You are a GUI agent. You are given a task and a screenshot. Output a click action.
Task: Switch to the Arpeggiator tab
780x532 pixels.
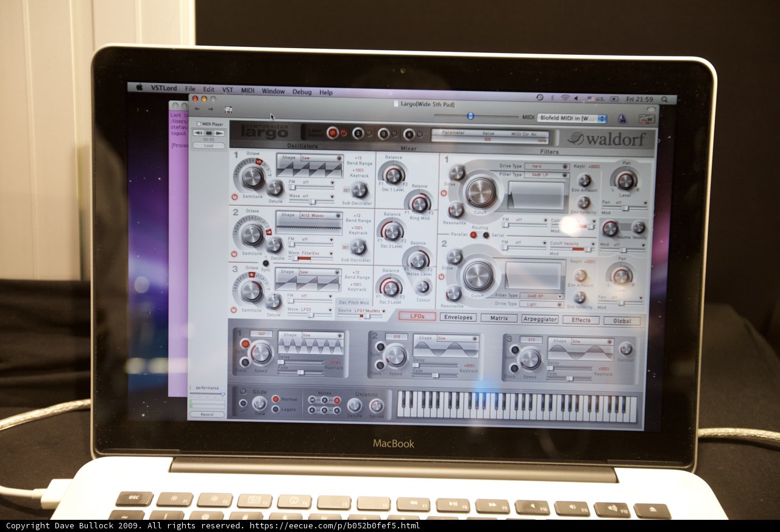tap(540, 319)
